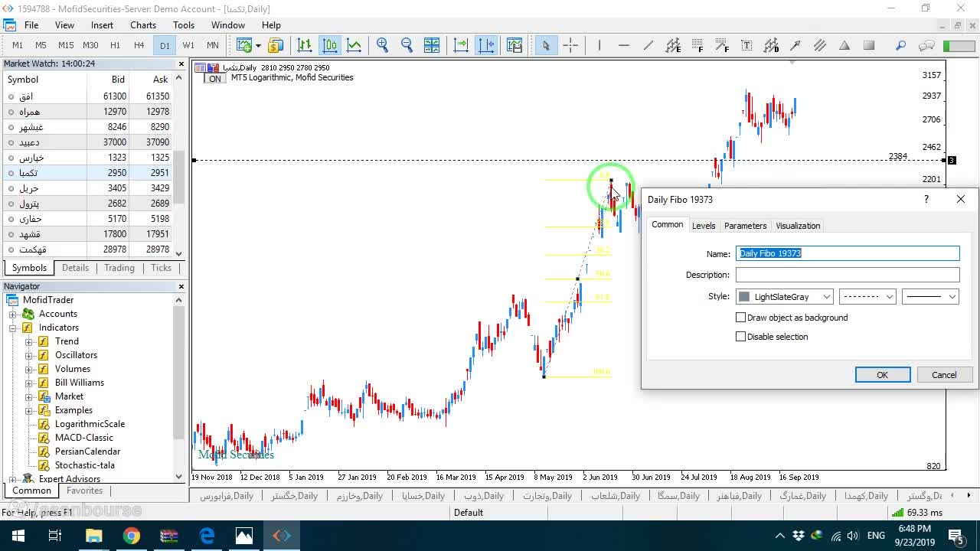Toggle chart shift icon
The width and height of the screenshot is (980, 551).
(486, 45)
